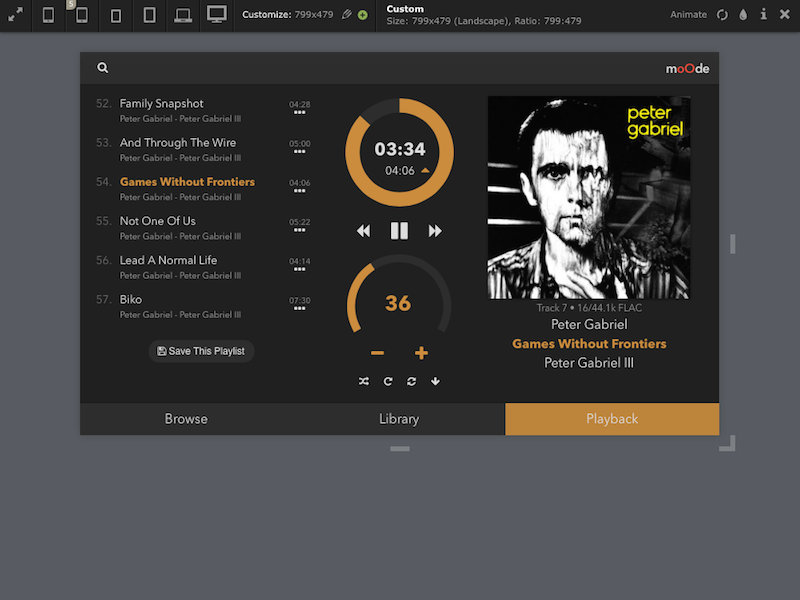Close the resizer toolbar with X
This screenshot has height=600, width=800.
pyautogui.click(x=785, y=14)
